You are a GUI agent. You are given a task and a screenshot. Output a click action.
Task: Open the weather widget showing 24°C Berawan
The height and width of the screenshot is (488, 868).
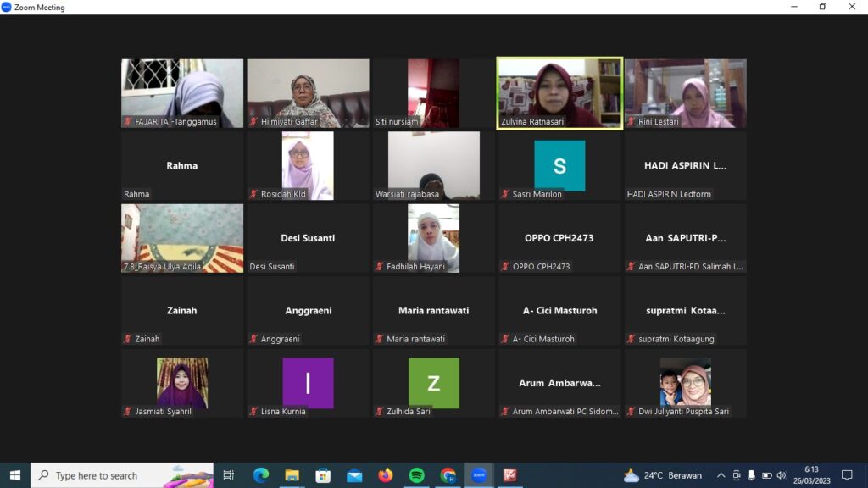[x=663, y=475]
